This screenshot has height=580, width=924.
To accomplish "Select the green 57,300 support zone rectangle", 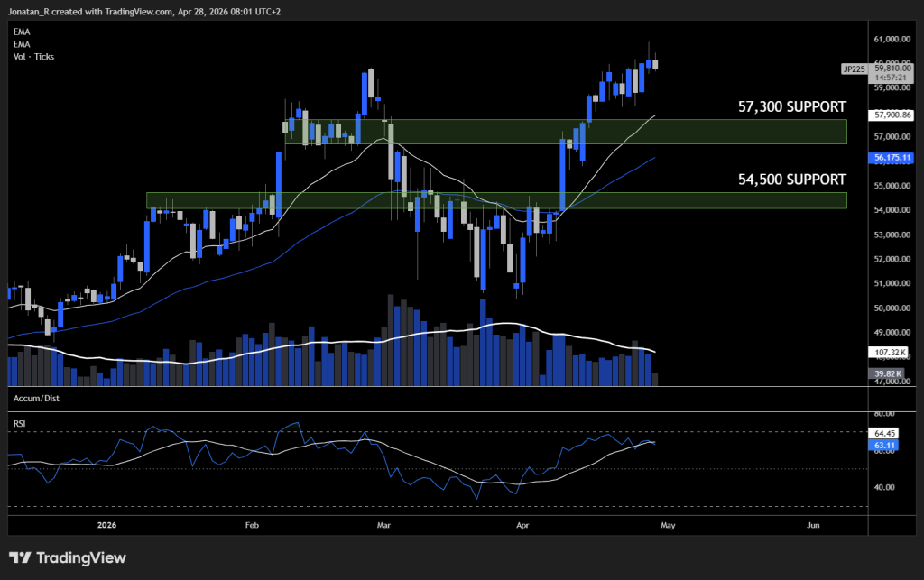I will click(566, 132).
